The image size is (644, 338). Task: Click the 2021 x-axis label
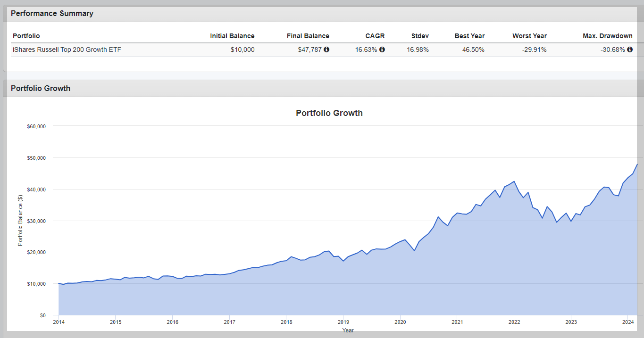[457, 322]
